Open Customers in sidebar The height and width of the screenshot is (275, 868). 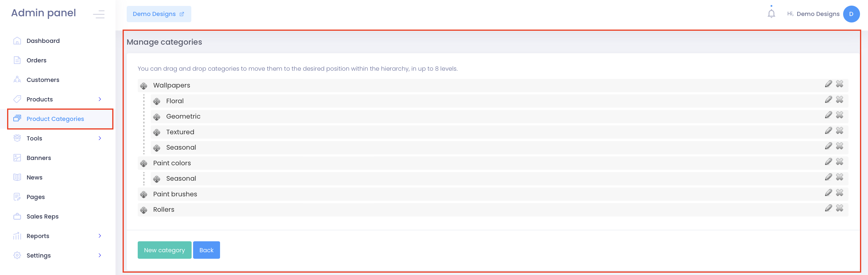click(x=43, y=80)
